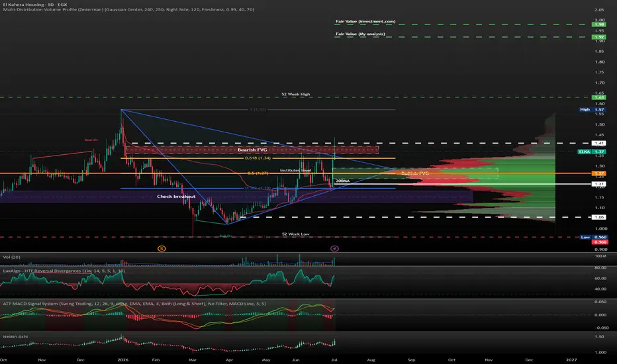Select the green 1.98 fair value price label
The image size is (617, 364).
[599, 24]
